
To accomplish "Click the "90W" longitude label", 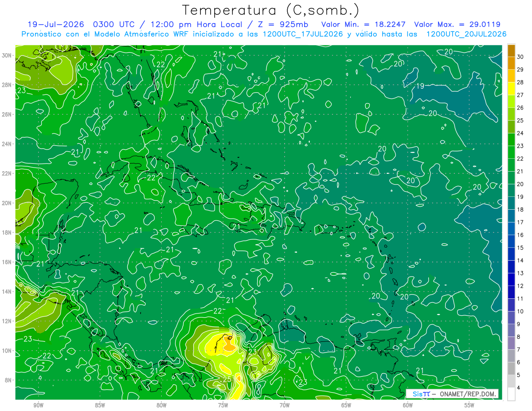I will coord(38,405).
